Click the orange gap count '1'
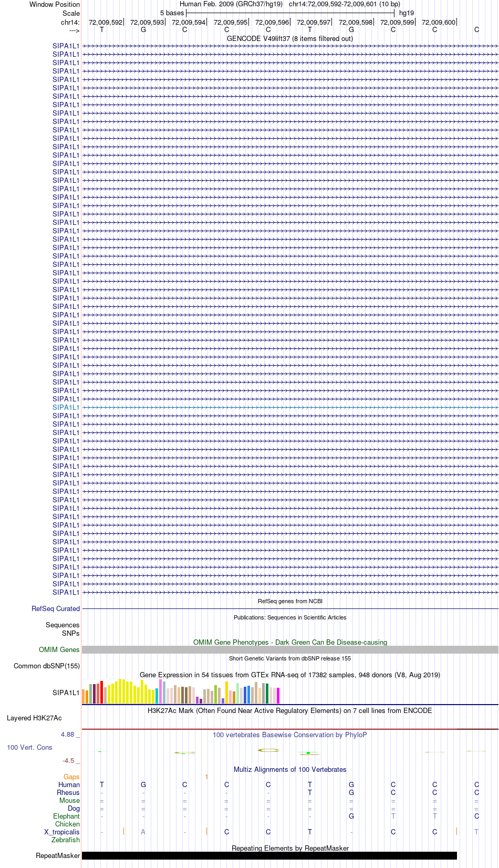499x868 pixels. point(207,777)
